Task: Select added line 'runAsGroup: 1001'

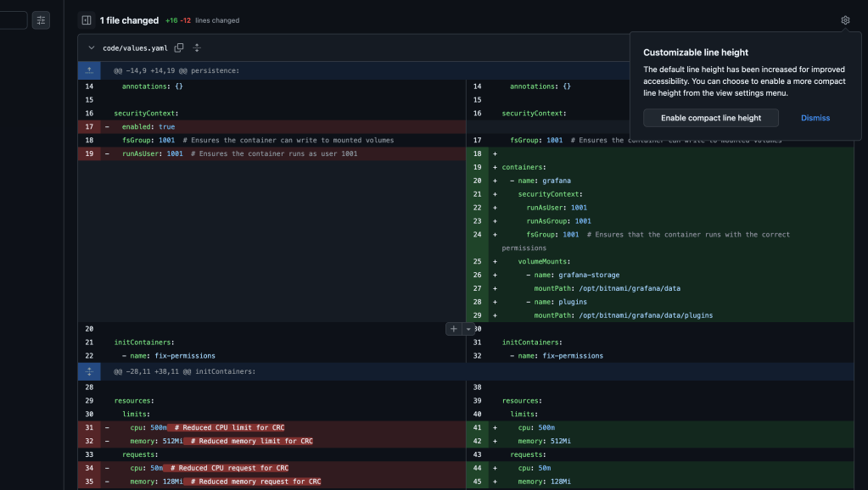Action: click(x=558, y=221)
